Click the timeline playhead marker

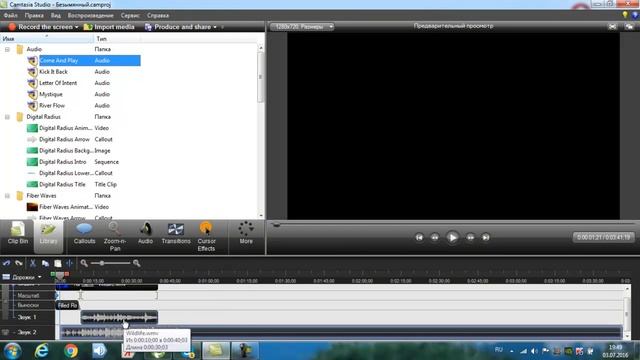(x=60, y=276)
